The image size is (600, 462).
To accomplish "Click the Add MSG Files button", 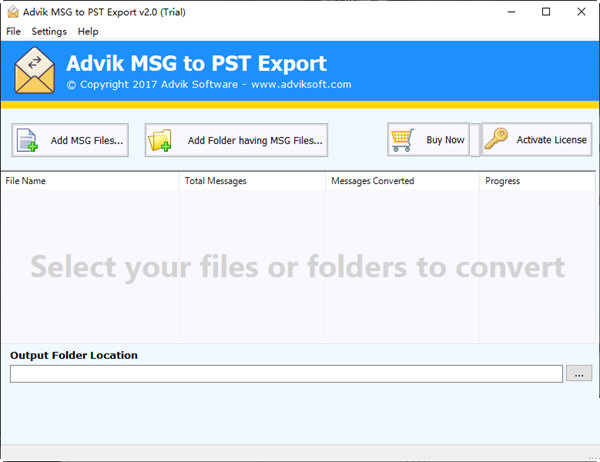I will 70,140.
